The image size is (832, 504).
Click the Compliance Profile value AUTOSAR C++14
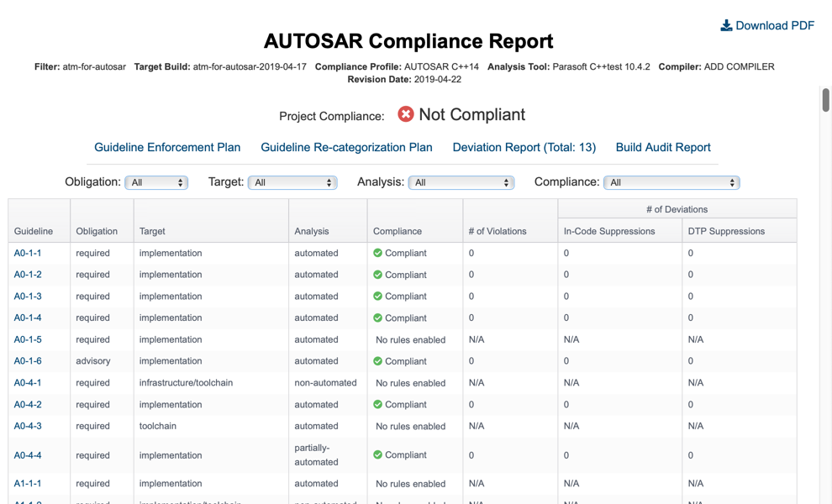[x=441, y=67]
